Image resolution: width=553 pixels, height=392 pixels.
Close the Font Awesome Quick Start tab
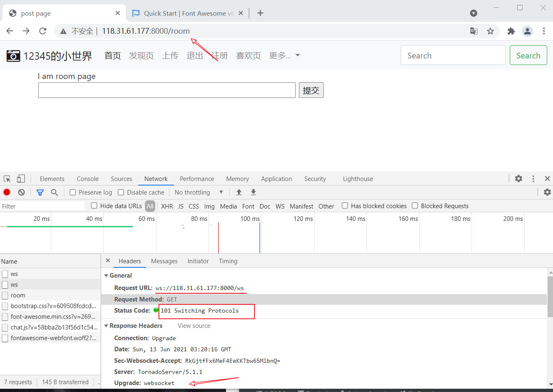tap(241, 13)
